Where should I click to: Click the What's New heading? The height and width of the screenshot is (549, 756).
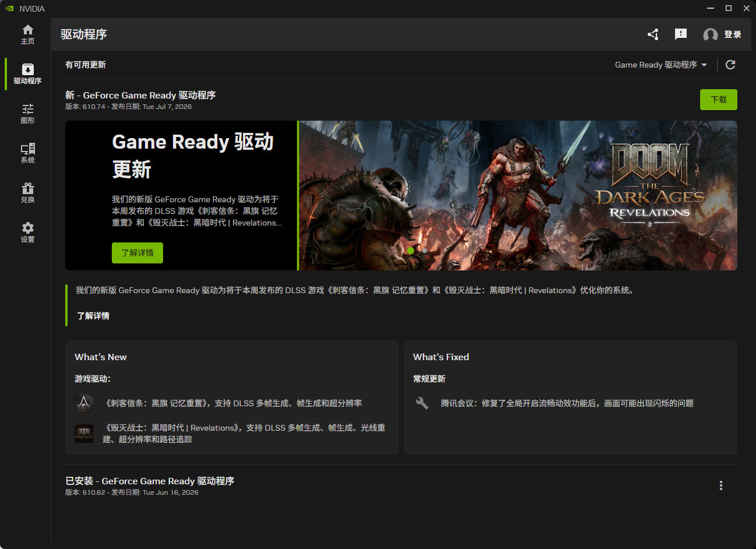pyautogui.click(x=101, y=357)
